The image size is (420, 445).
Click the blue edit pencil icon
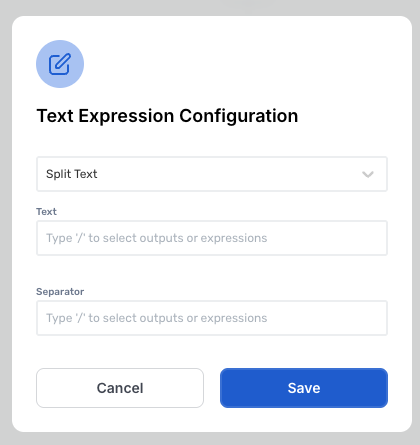pyautogui.click(x=60, y=64)
